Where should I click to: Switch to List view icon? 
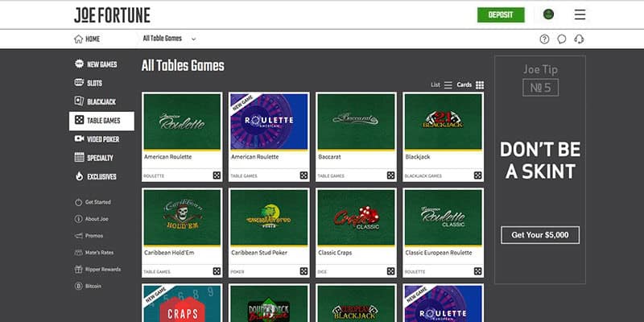coord(448,85)
